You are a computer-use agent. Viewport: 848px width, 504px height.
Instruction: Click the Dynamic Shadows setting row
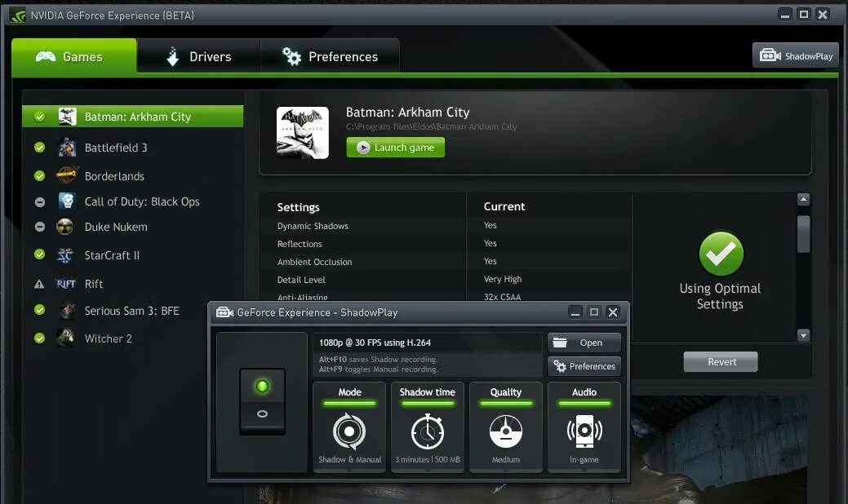pyautogui.click(x=446, y=226)
